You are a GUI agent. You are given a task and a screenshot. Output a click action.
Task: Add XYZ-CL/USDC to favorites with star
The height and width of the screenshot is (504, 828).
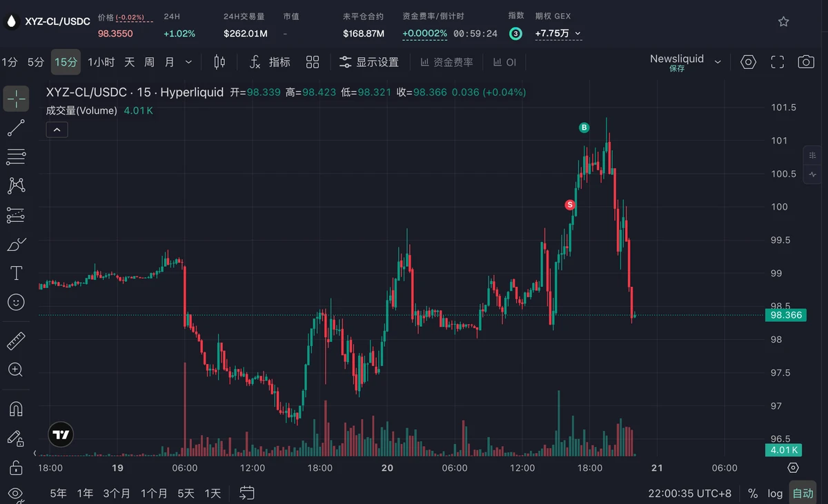(x=783, y=21)
